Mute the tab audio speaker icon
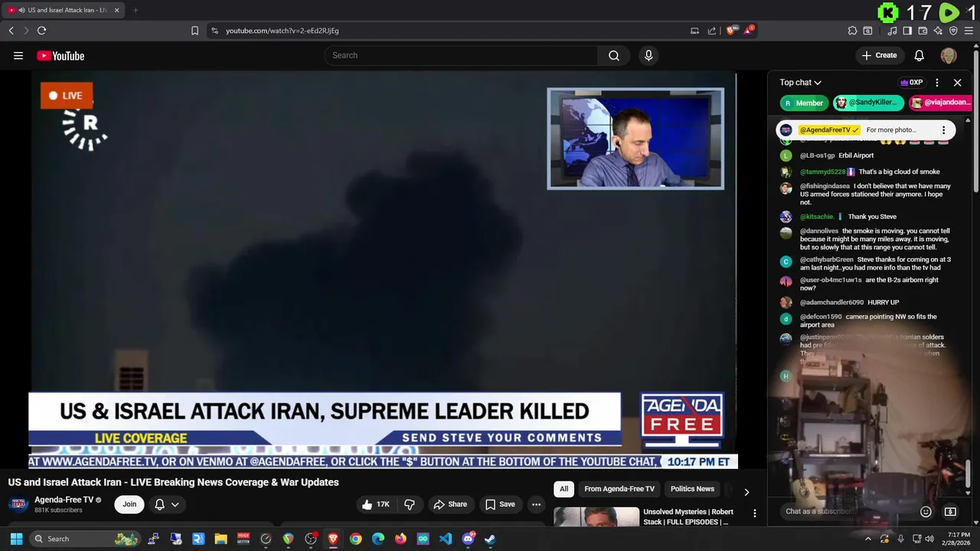The image size is (980, 551). coord(21,10)
